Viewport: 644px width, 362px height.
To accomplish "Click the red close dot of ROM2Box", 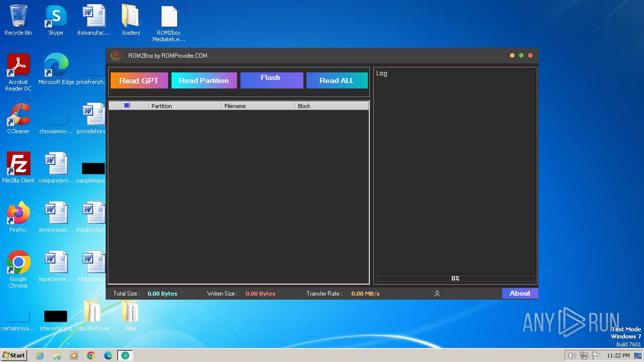I will pos(530,55).
